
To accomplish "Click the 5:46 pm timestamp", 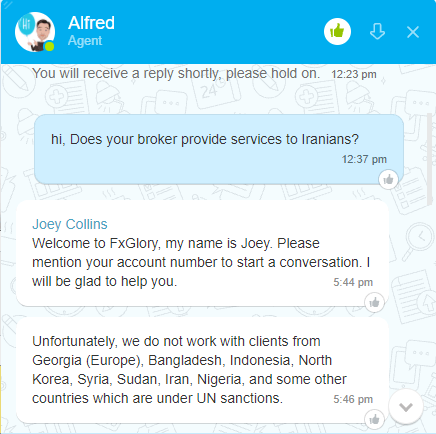I will (x=353, y=399).
